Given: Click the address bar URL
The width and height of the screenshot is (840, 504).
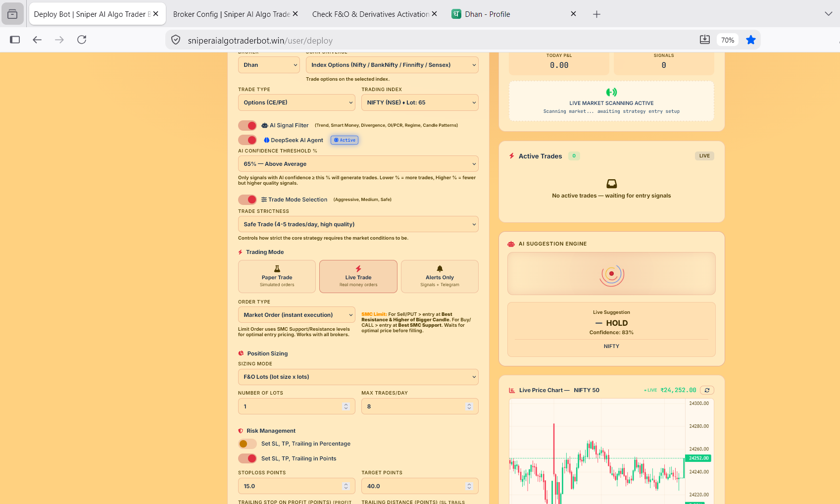Looking at the screenshot, I should [x=260, y=41].
